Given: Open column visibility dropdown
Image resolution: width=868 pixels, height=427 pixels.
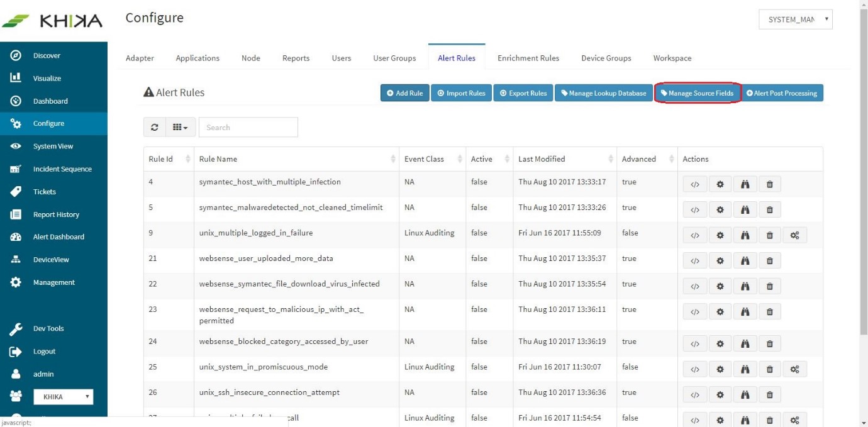Looking at the screenshot, I should [181, 127].
